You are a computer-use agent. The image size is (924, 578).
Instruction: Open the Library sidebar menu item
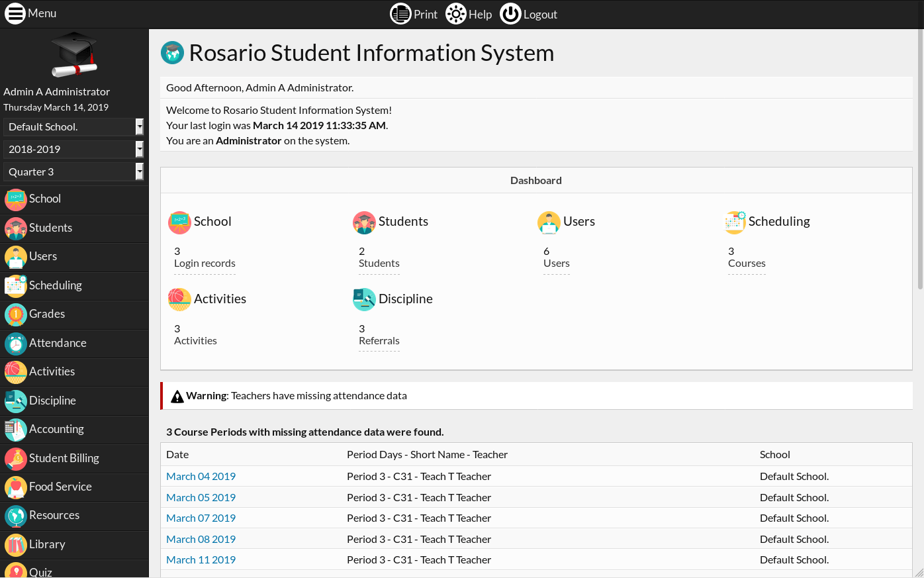click(x=47, y=544)
